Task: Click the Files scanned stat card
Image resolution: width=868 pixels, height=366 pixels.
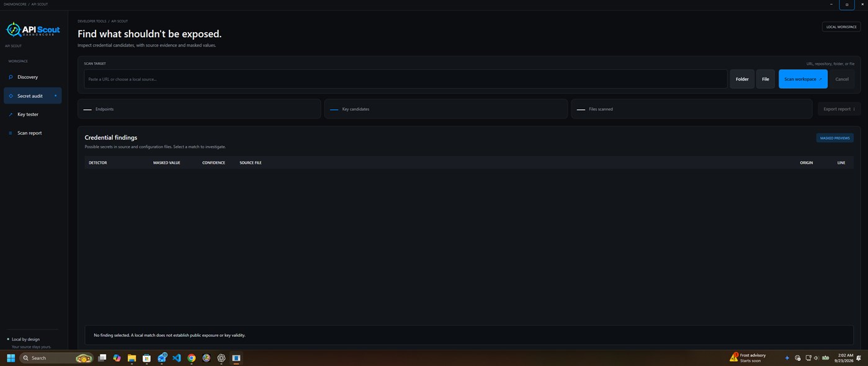Action: click(x=691, y=109)
